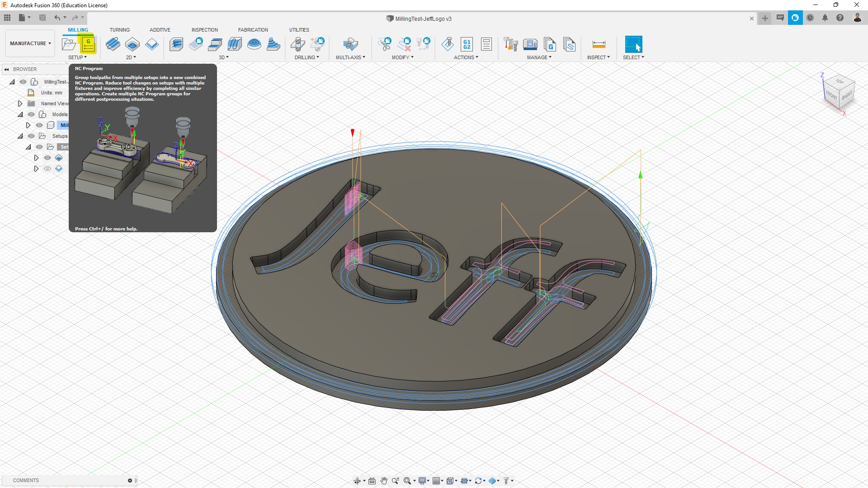This screenshot has width=868, height=488.
Task: Click the Simulate action icon
Action: coord(448,44)
